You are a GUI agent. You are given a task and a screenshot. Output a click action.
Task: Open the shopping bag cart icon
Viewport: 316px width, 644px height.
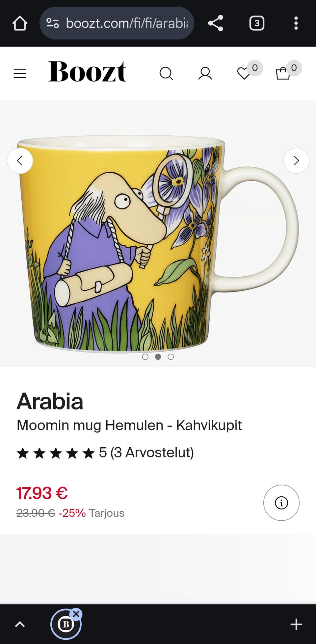point(283,73)
